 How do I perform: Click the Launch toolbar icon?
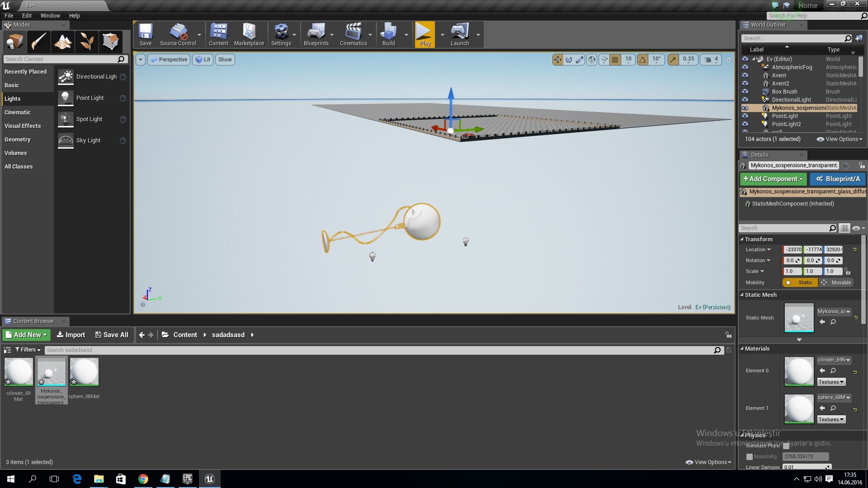460,35
